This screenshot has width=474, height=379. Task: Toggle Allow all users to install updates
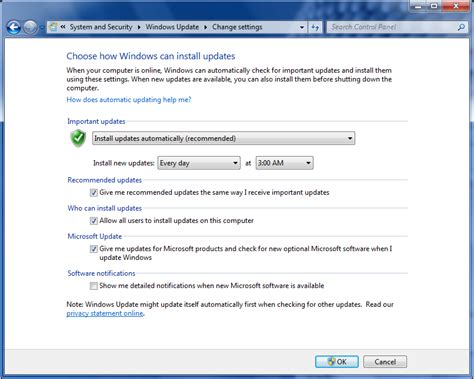pyautogui.click(x=94, y=221)
